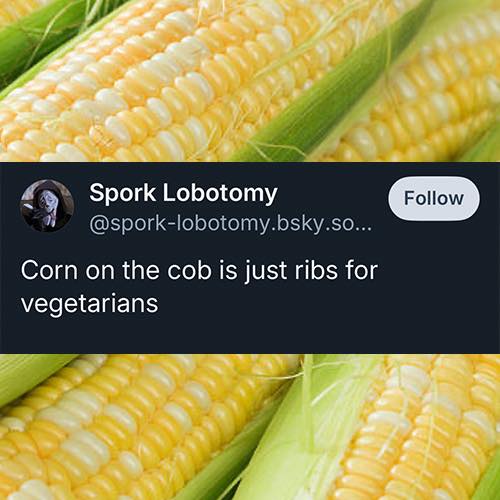500x500 pixels.
Task: Click the Spork Lobotomy display name
Action: pyautogui.click(x=183, y=193)
